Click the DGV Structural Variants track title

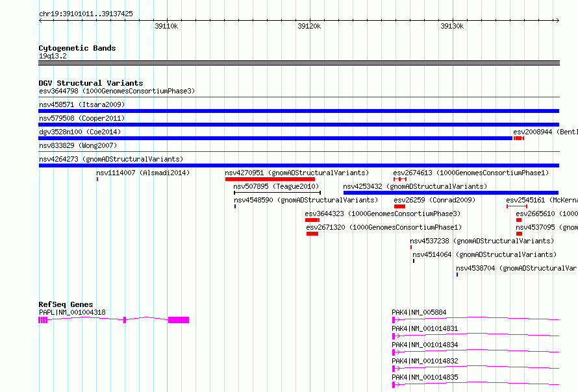(91, 83)
